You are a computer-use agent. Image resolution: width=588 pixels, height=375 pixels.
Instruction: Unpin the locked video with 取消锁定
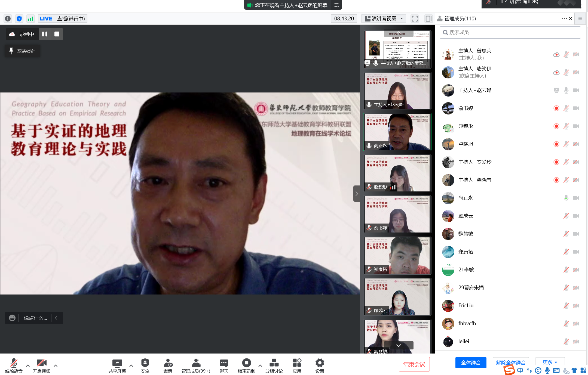22,51
